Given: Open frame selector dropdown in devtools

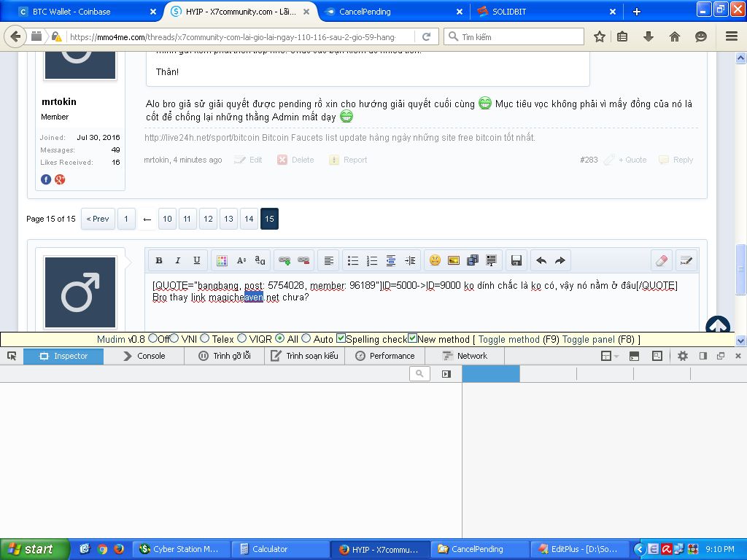Looking at the screenshot, I should pos(609,356).
